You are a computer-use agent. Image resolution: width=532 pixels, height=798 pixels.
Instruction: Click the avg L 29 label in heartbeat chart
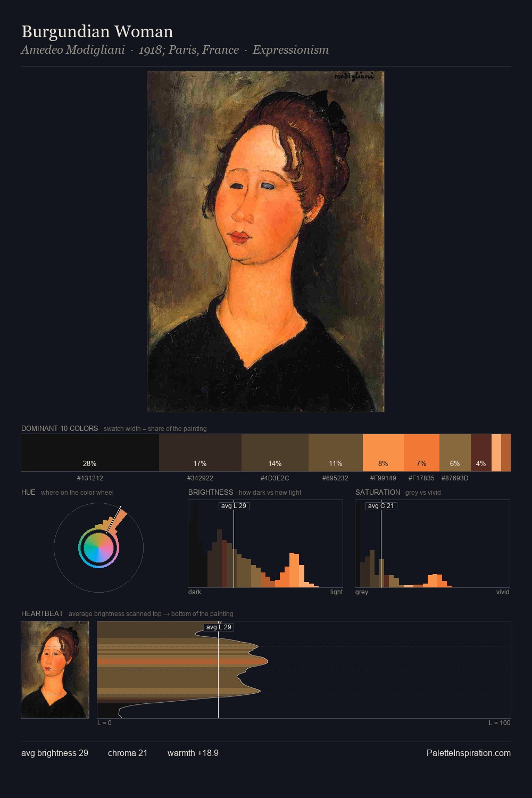pyautogui.click(x=219, y=627)
